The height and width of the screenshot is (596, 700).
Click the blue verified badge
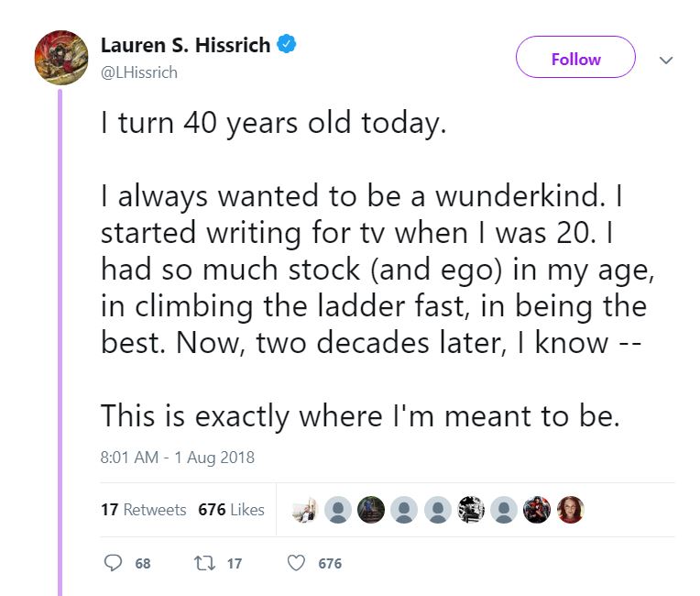287,44
